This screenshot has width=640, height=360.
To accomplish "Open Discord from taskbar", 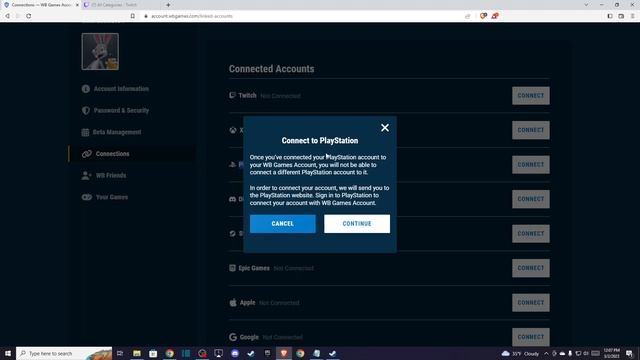I will tap(235, 353).
